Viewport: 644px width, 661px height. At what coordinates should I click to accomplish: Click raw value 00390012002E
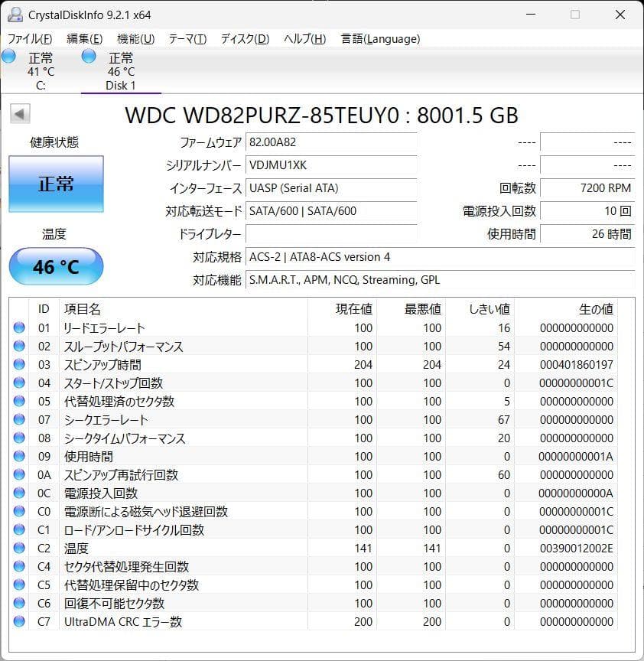[576, 548]
